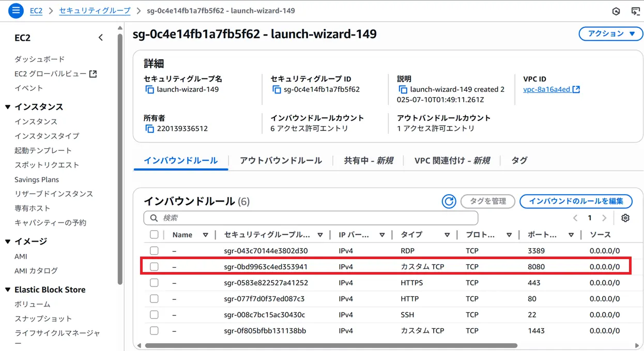Check the HTTP rule row checkbox

coord(154,299)
